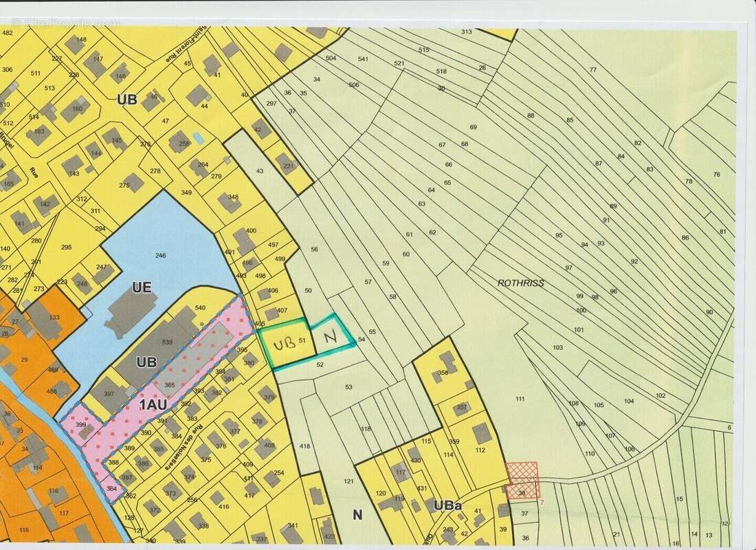Select parcel number 313 at top
Screen dimensions: 756x550
pos(467,32)
